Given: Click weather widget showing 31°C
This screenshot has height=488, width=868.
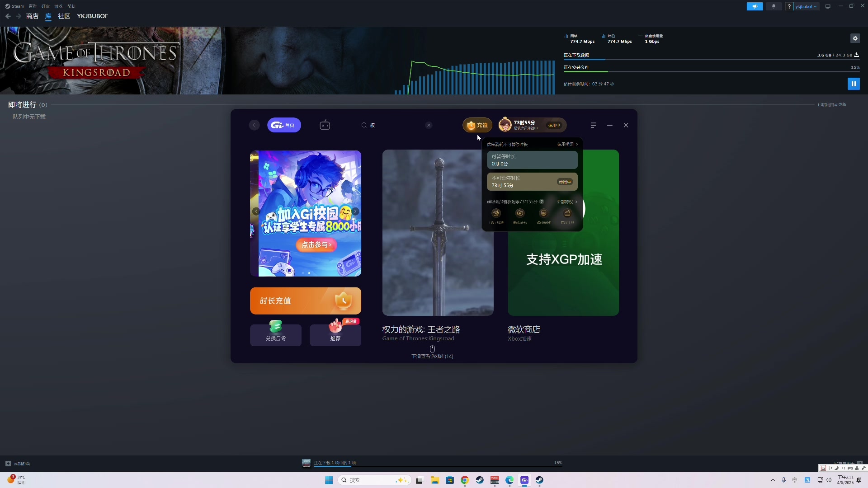Looking at the screenshot, I should click(x=17, y=480).
